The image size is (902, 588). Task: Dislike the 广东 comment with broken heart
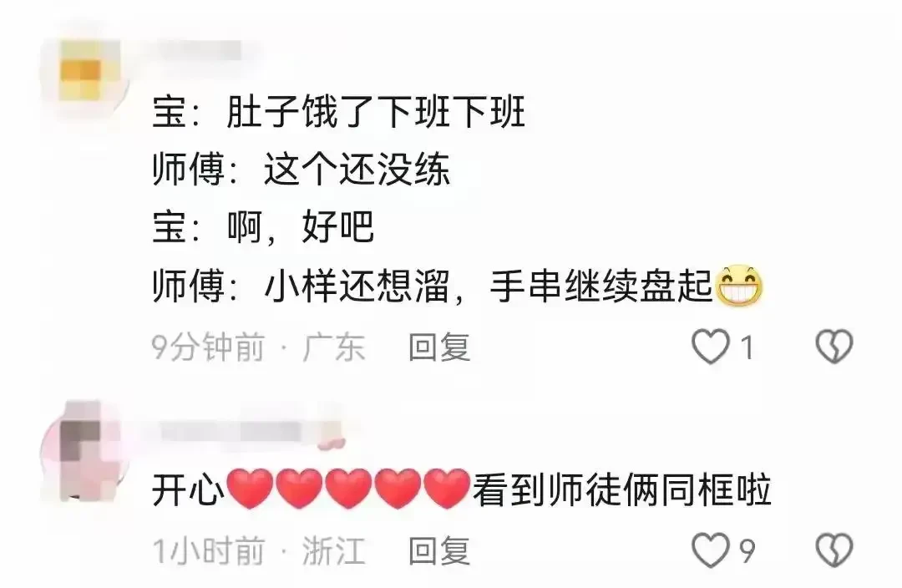click(x=834, y=347)
